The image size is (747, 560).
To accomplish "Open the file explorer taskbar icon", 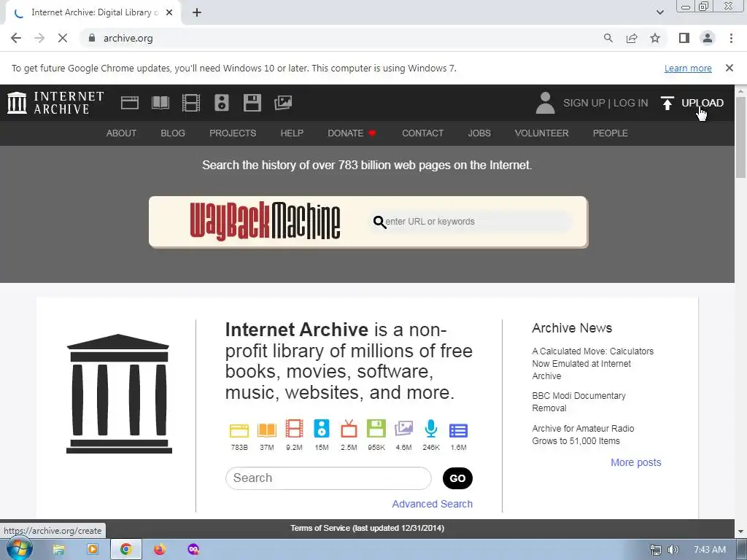I will (58, 550).
